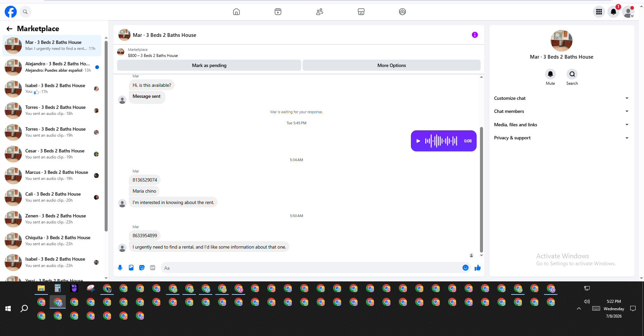Open the $800 – 3 Beds 2 Baths House listing
This screenshot has width=644, height=336.
coord(153,56)
